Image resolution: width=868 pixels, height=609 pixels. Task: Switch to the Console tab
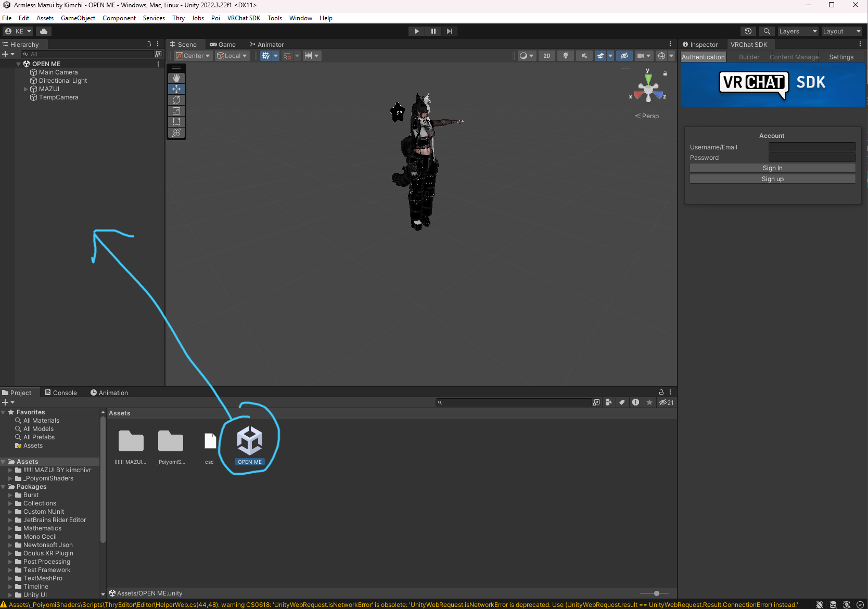[x=61, y=393]
